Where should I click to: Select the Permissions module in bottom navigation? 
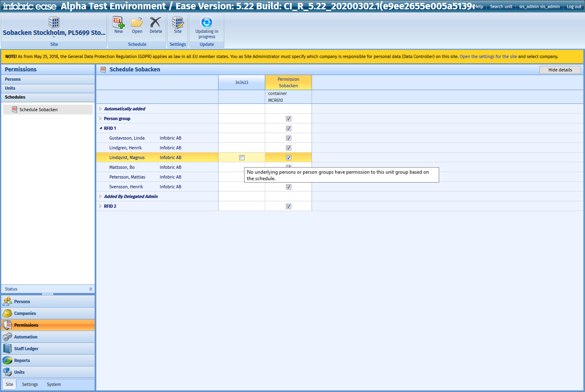[48, 325]
